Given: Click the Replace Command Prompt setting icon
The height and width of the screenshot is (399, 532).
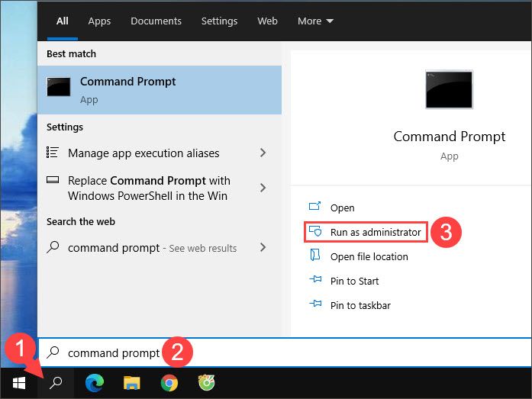Looking at the screenshot, I should click(53, 180).
